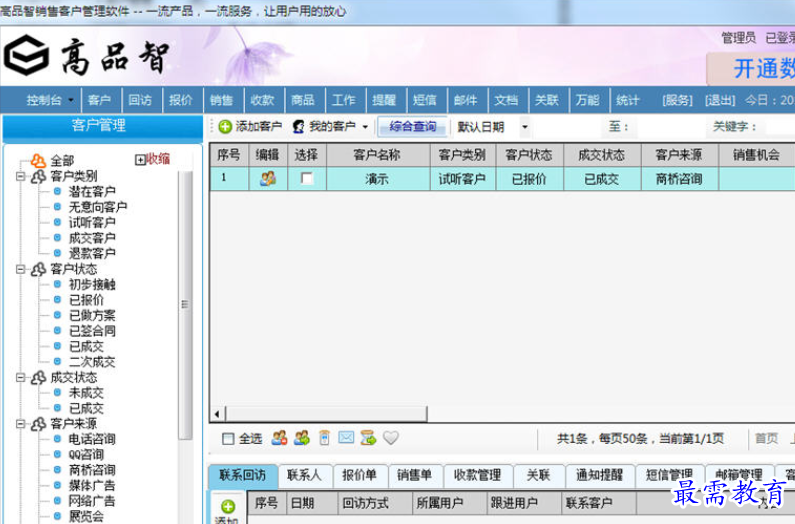Collapse the 客户类别 tree node
Screen dimensions: 795x524
[20, 177]
